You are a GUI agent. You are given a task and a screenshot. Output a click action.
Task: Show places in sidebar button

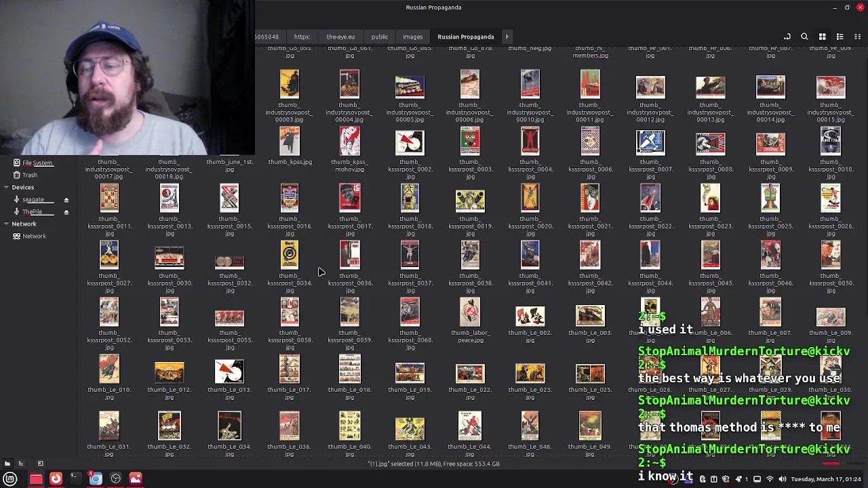coord(7,464)
